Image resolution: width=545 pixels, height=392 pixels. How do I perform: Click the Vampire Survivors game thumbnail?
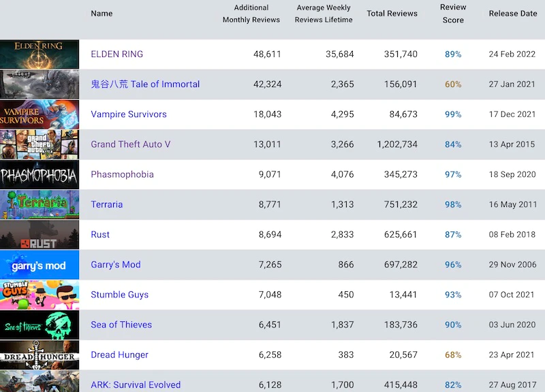(40, 114)
